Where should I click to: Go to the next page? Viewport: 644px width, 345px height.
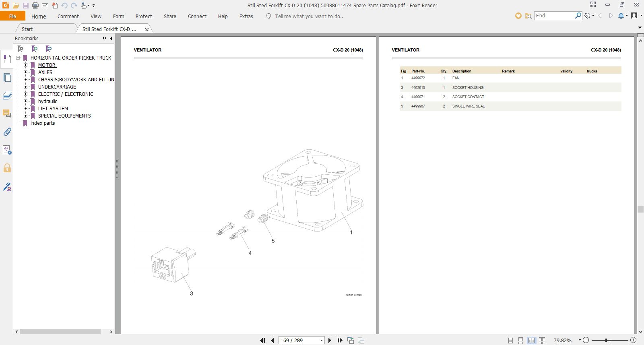330,340
